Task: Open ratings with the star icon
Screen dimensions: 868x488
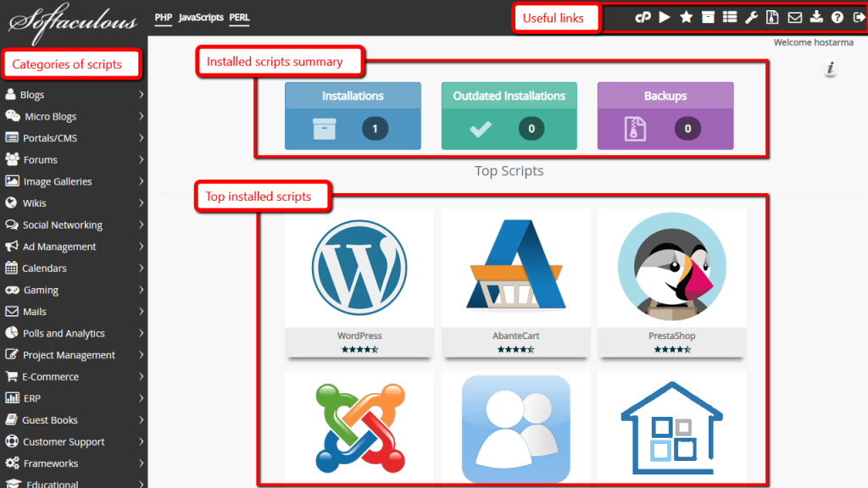Action: [x=686, y=17]
